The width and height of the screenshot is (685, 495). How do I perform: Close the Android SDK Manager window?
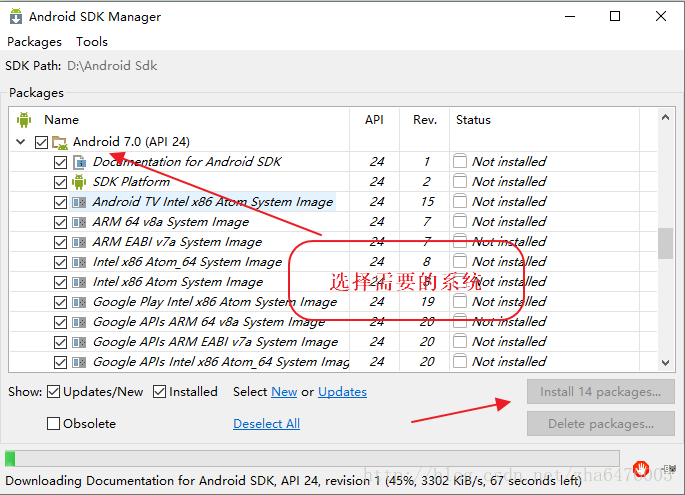[661, 16]
